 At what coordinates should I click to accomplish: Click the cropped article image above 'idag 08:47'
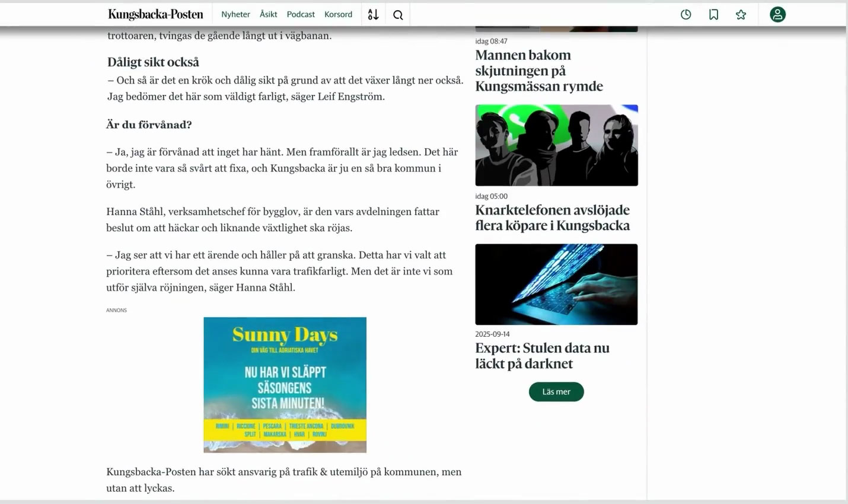[556, 28]
